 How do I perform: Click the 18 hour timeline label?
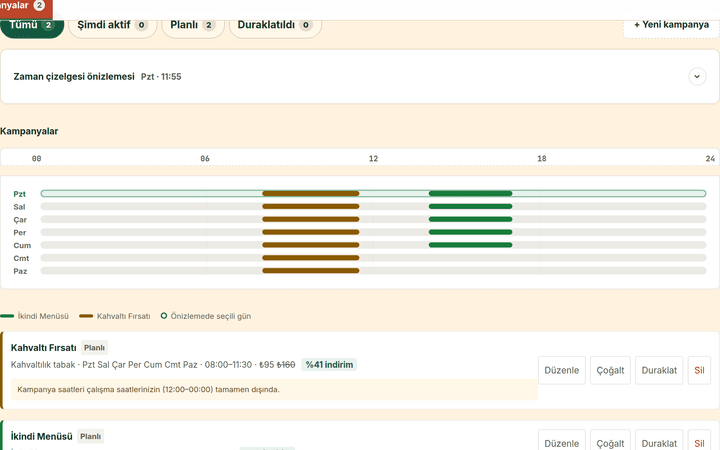point(542,158)
